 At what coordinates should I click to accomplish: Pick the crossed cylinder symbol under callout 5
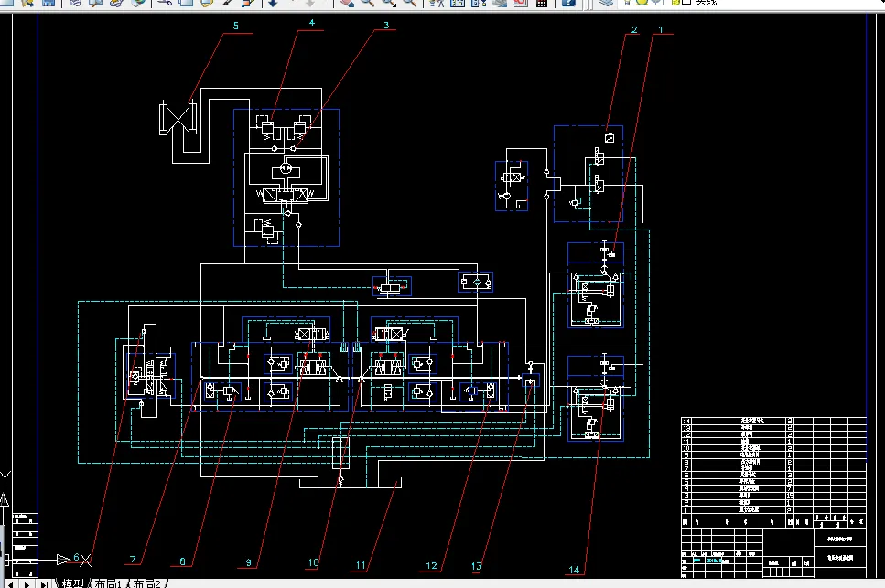click(x=178, y=118)
